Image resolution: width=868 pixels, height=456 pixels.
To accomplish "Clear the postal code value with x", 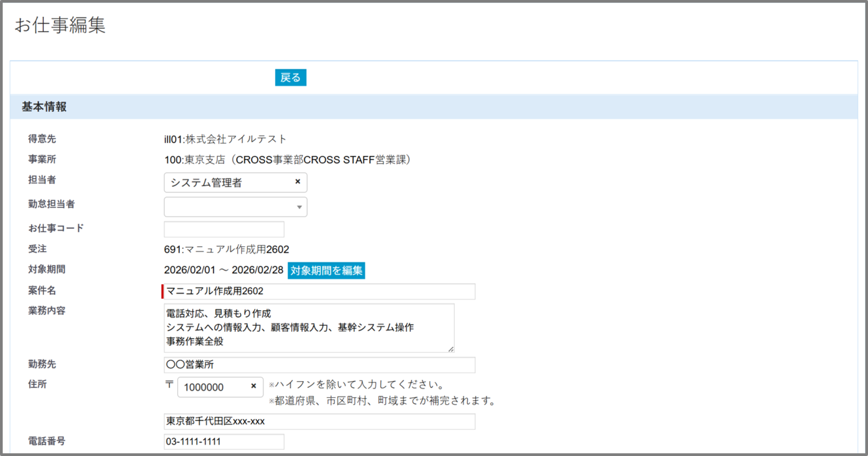I will (x=253, y=387).
